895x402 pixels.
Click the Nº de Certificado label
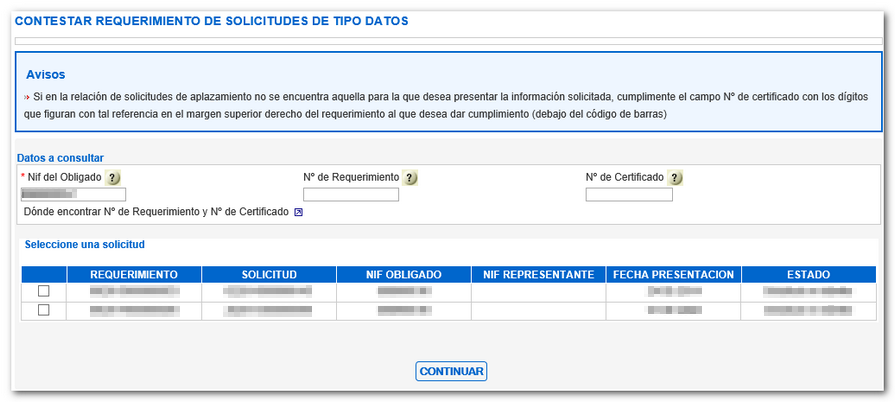tap(624, 178)
